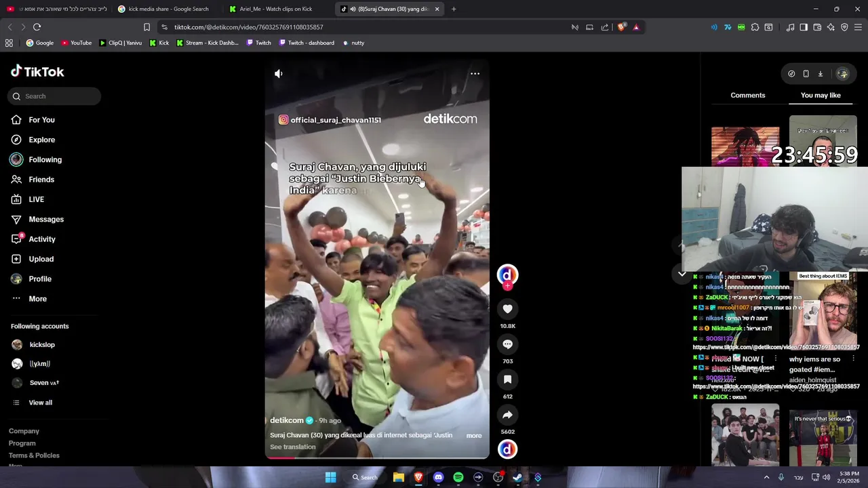Open the Brave VPN shield icon

[x=844, y=27]
